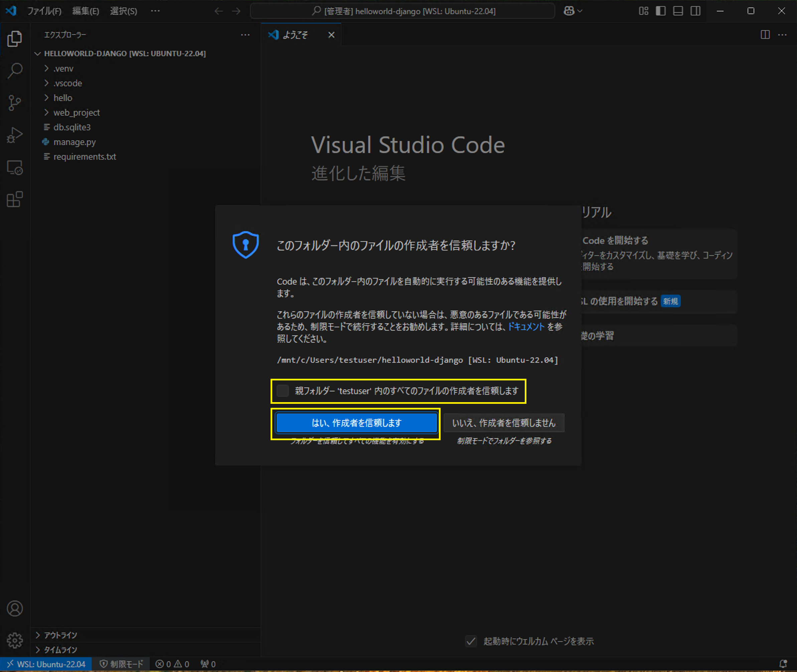Open the ファイル(F) menu
Screen dimensions: 797x672
(x=44, y=11)
